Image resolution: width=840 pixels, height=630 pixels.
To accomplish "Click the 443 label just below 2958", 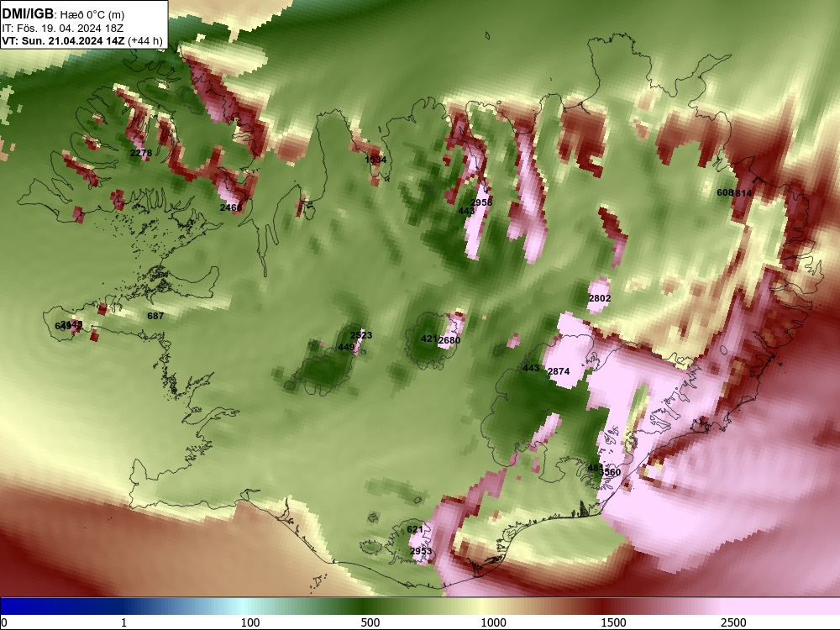I will pyautogui.click(x=466, y=211).
